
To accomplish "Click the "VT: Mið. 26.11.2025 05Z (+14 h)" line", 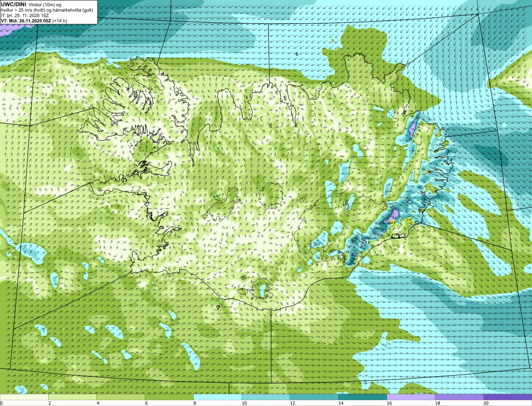I will (34, 21).
